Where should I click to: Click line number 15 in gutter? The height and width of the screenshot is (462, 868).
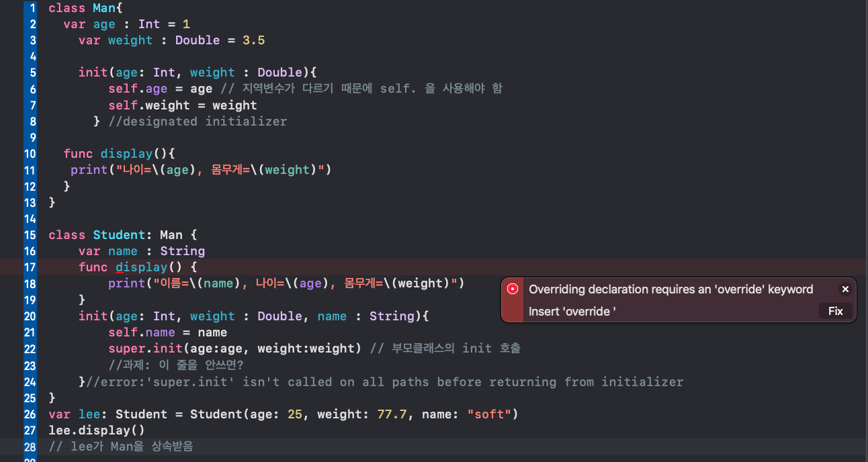point(30,235)
